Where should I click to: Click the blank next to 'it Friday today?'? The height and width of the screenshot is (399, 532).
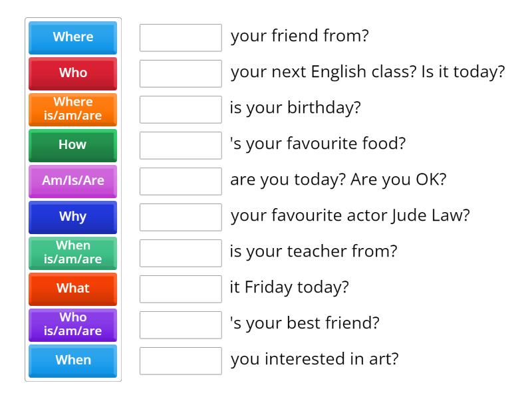point(181,289)
